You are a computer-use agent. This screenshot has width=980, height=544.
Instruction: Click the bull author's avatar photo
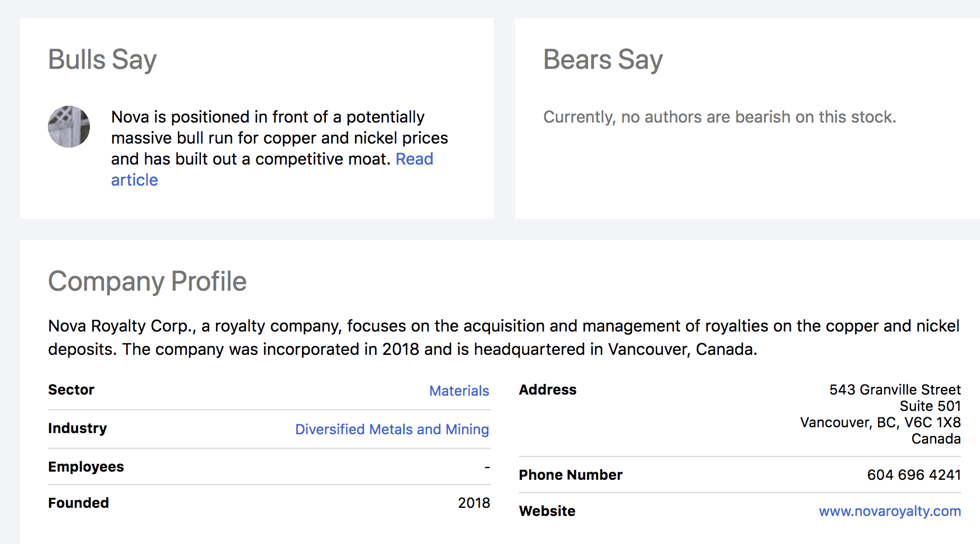point(69,127)
